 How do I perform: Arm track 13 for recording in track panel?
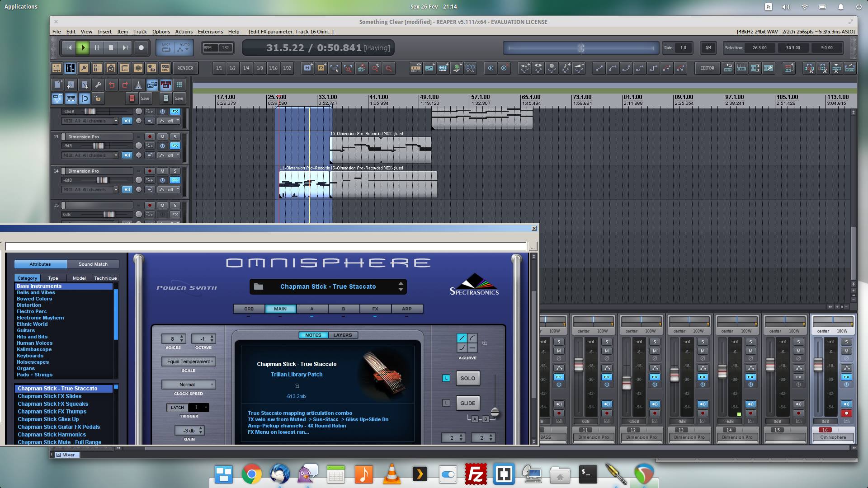(150, 136)
